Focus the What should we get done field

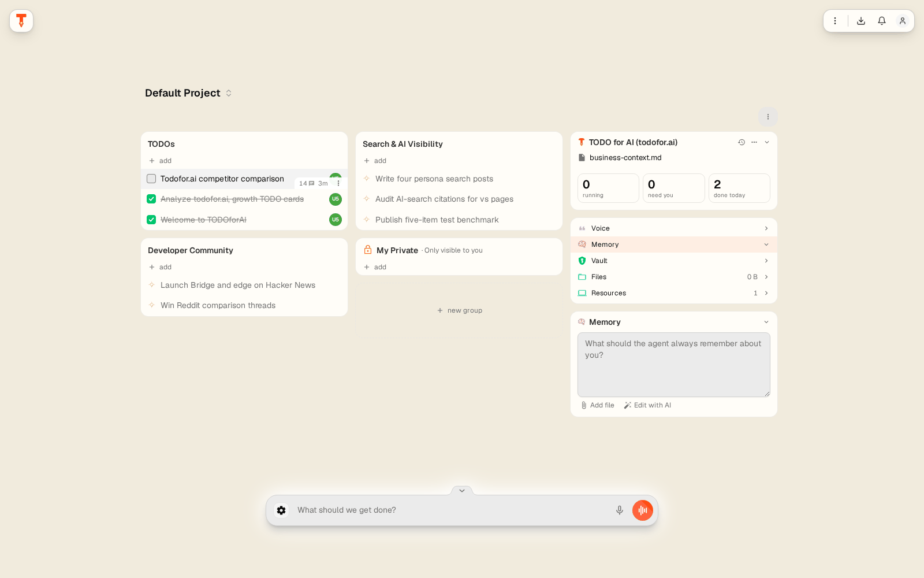click(x=450, y=510)
